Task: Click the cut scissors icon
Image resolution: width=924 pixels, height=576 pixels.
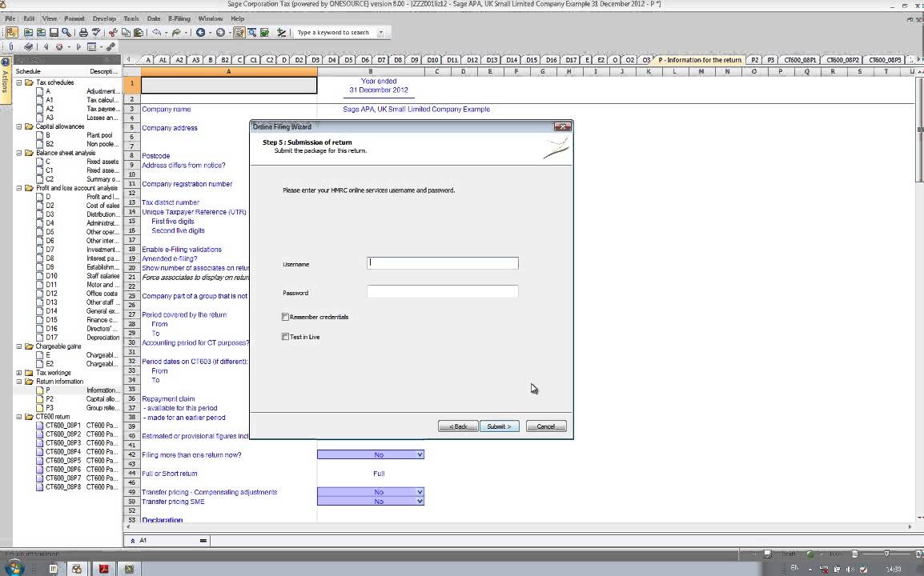Action: (113, 32)
